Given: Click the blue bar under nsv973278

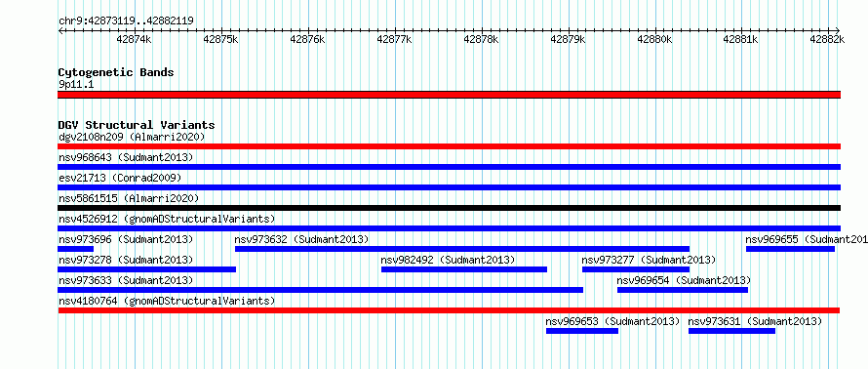Looking at the screenshot, I should click(147, 269).
